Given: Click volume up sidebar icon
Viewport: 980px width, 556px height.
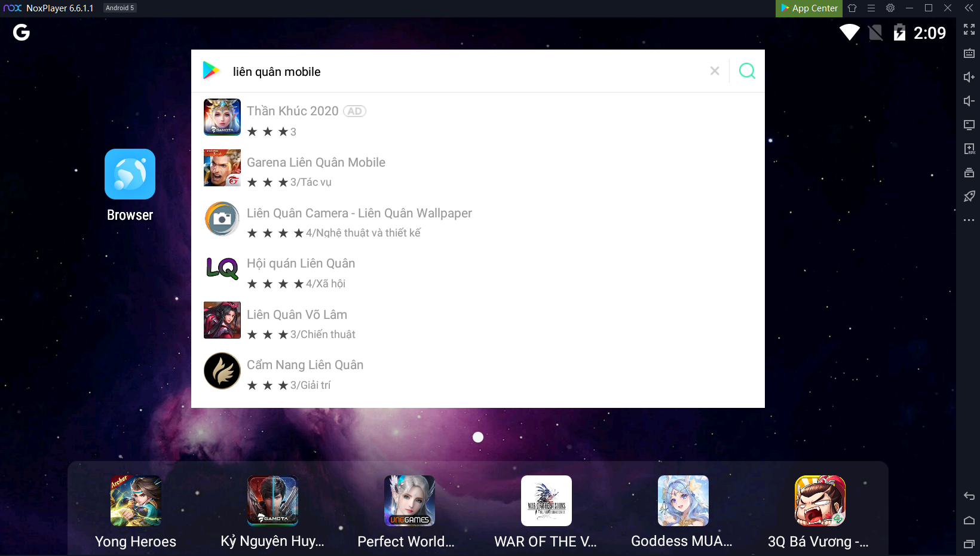Looking at the screenshot, I should (969, 77).
